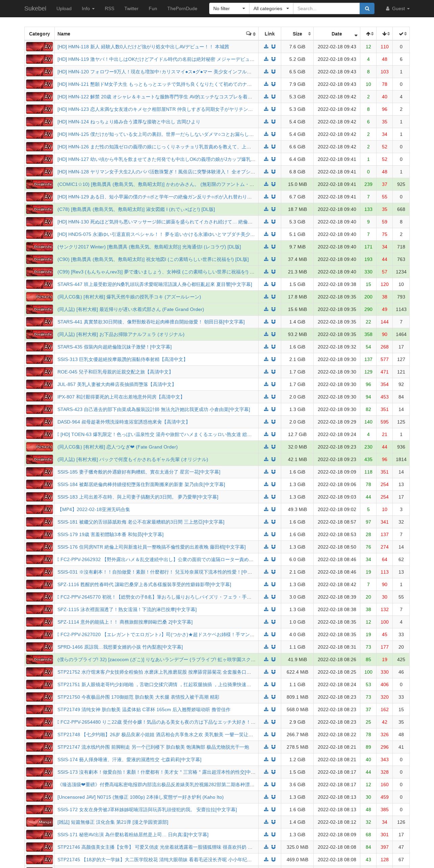Open magnet link for SPRD-1466 row
This screenshot has height=868, width=434.
[x=273, y=647]
